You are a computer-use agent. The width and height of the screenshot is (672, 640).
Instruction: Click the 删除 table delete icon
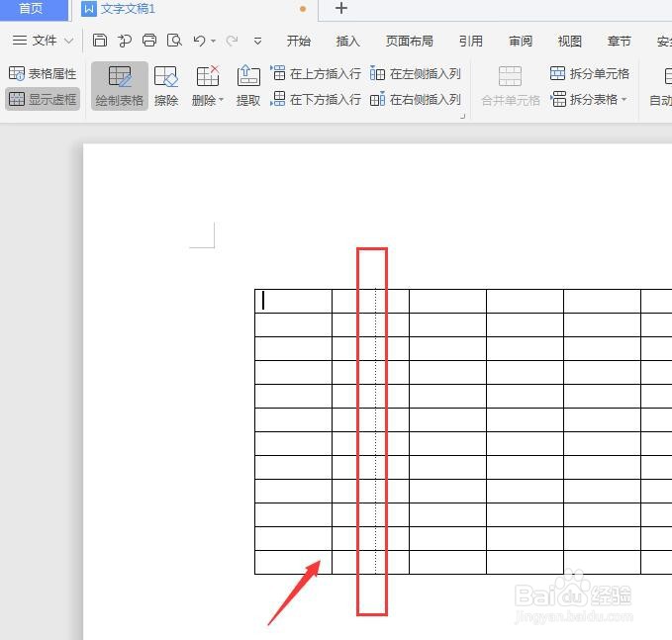208,77
